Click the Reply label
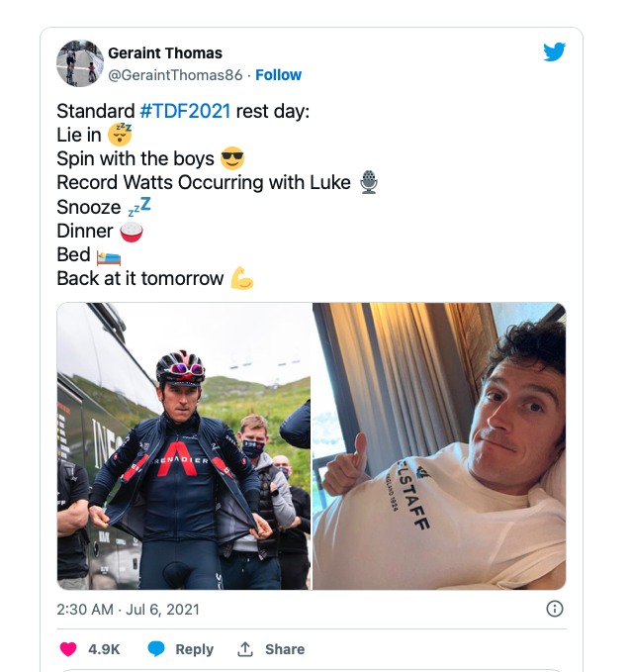631x672 pixels. tap(194, 649)
